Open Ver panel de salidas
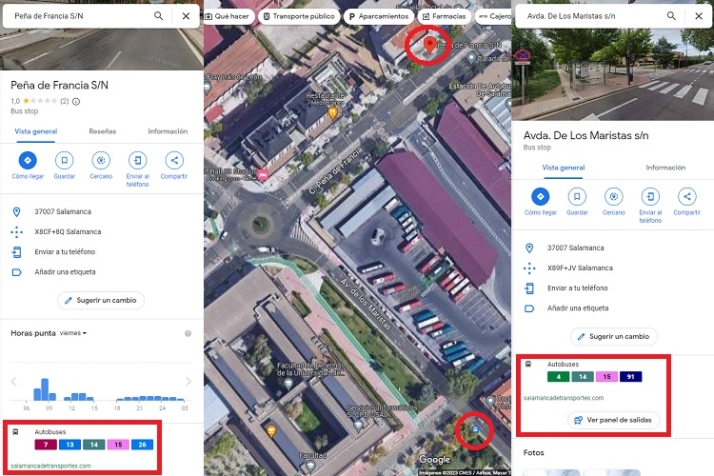This screenshot has height=476, width=714. [610, 420]
